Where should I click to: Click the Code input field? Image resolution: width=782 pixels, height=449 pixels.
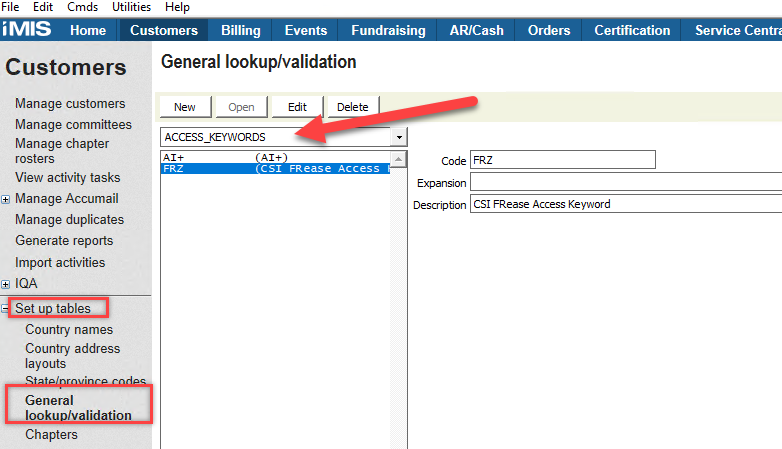562,160
